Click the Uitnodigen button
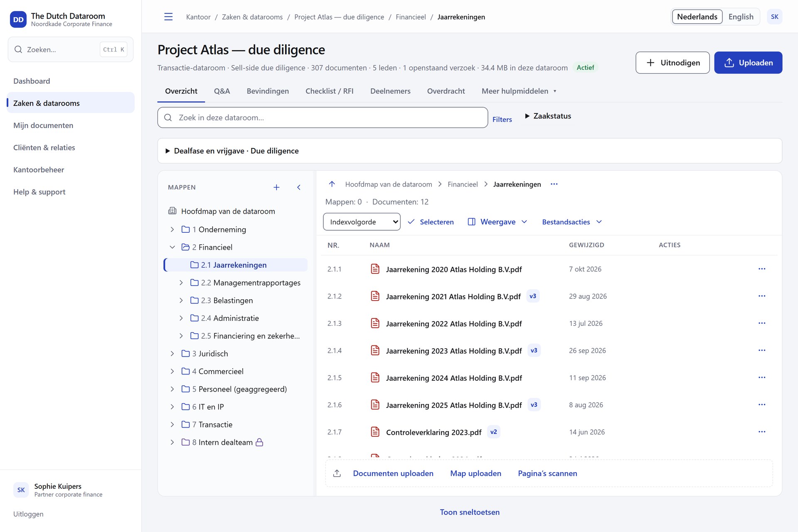This screenshot has width=798, height=532. point(672,63)
